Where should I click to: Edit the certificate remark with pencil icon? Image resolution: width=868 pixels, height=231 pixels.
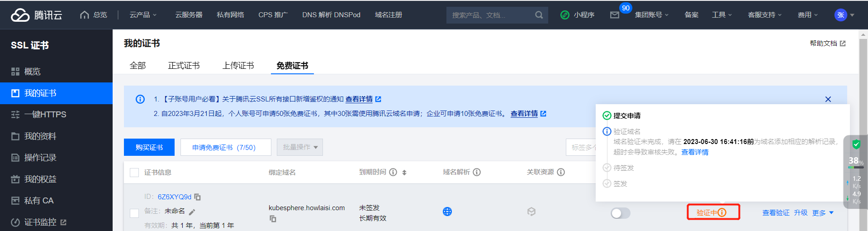[192, 212]
